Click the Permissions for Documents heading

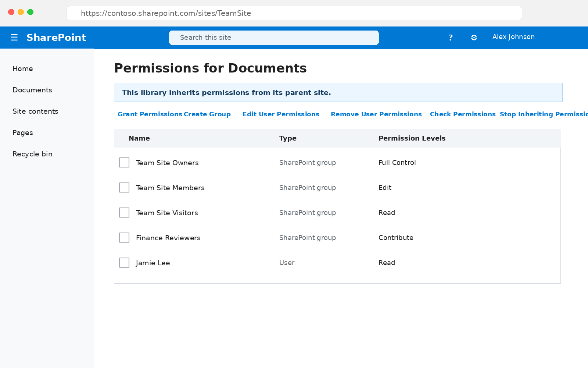[211, 68]
